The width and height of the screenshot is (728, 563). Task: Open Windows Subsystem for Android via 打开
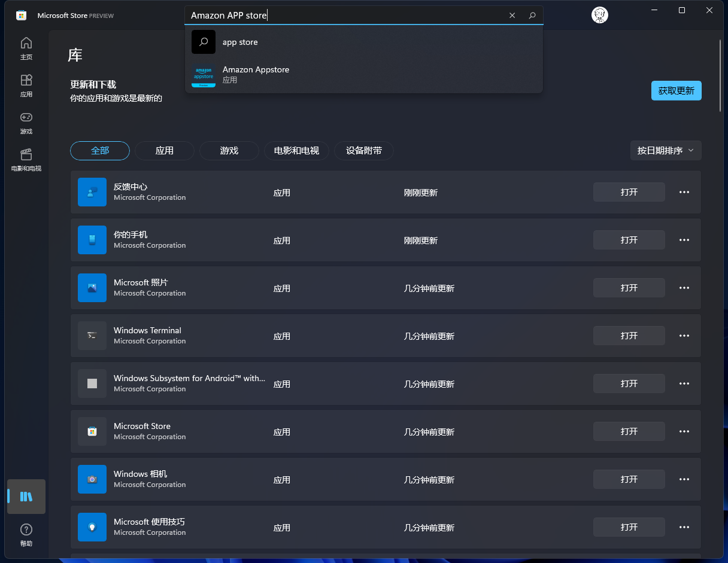(x=629, y=384)
